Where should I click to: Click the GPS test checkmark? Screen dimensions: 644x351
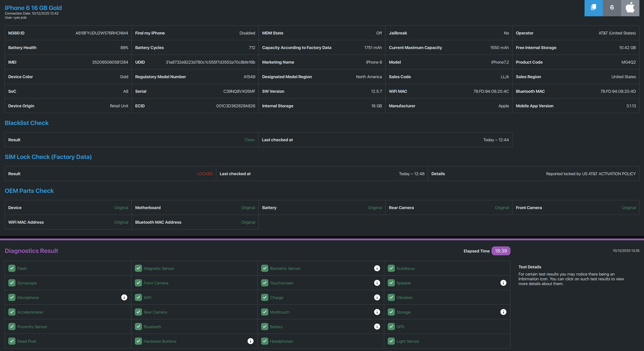coord(391,327)
